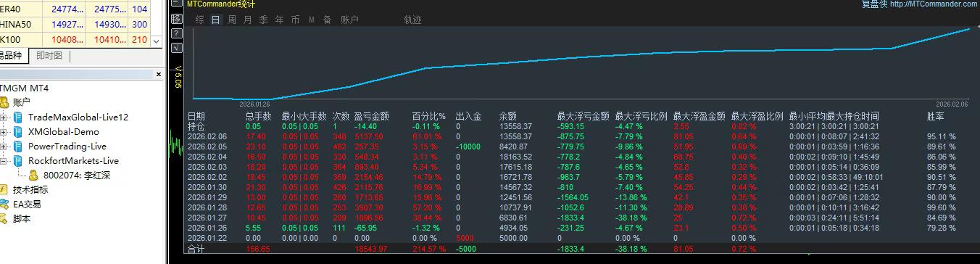Switch to the 月 monthly tab

247,20
